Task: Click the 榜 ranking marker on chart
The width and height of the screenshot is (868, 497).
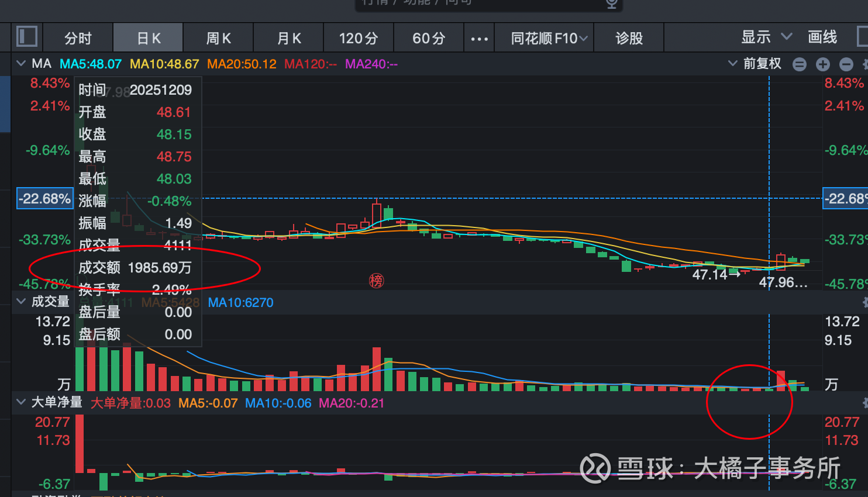Action: (x=376, y=281)
